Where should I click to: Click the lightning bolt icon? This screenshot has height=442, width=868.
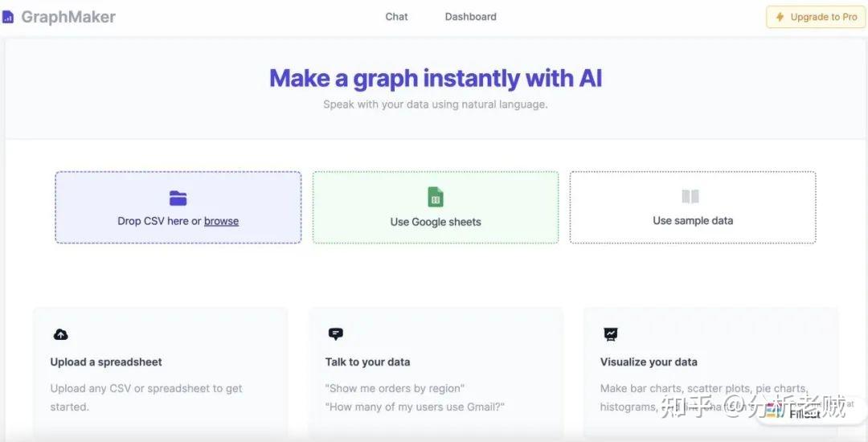coord(780,17)
